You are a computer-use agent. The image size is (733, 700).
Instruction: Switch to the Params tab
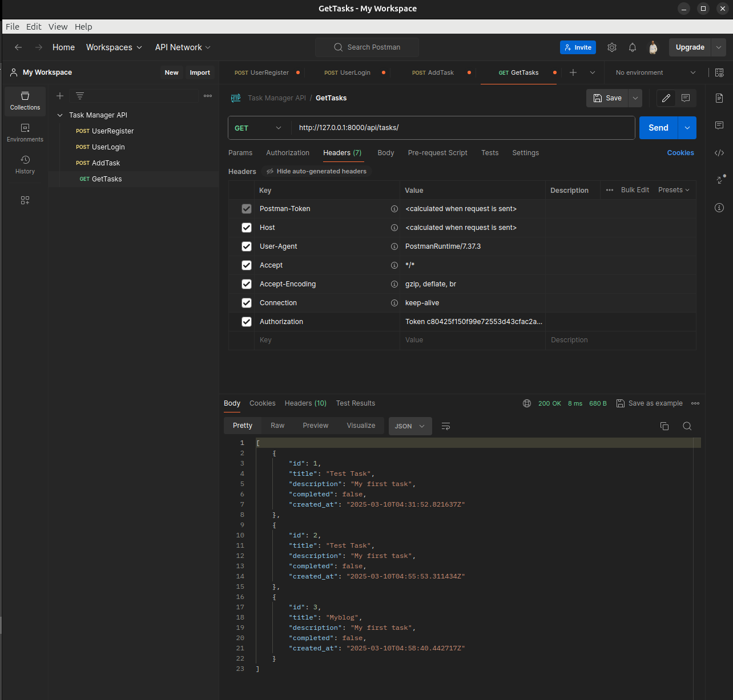point(240,153)
